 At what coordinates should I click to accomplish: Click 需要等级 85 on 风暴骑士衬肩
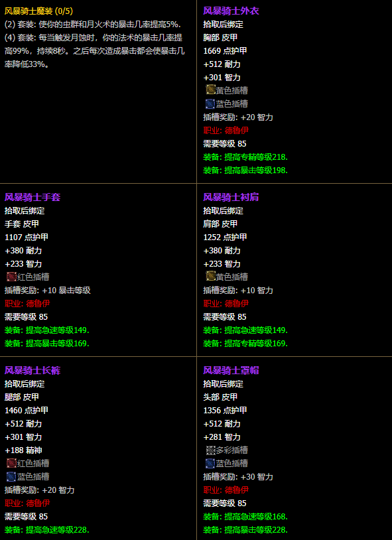click(x=225, y=317)
